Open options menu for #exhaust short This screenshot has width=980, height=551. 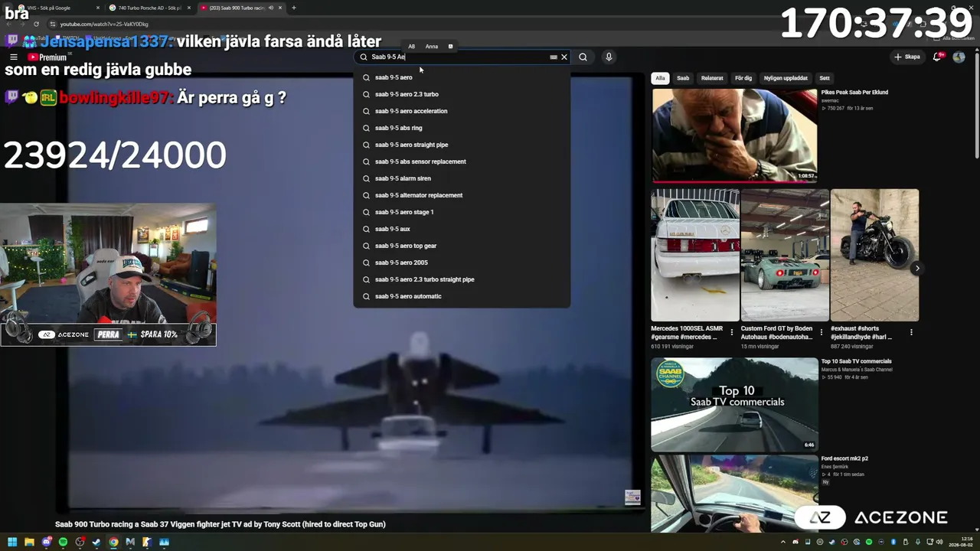pos(911,332)
